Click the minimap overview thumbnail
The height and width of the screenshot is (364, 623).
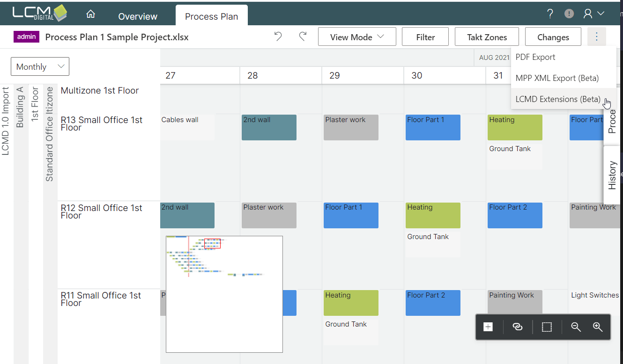224,294
